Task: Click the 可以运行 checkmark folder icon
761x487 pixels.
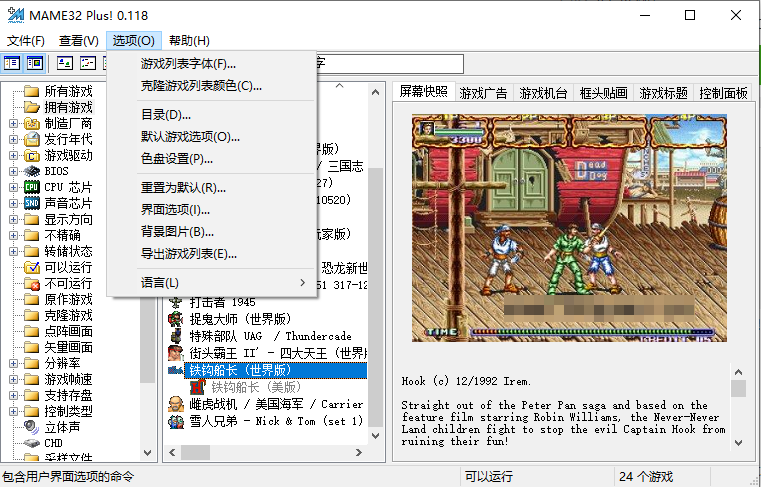Action: tap(32, 268)
